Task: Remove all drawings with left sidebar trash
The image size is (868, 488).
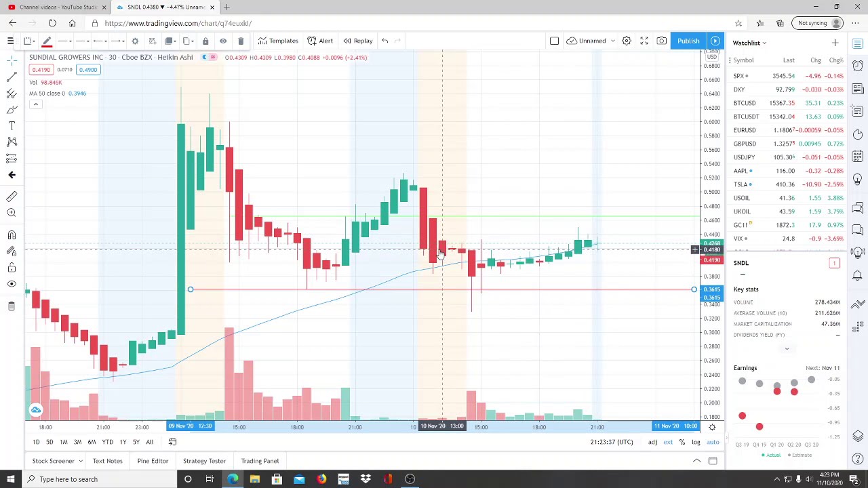Action: click(x=12, y=306)
